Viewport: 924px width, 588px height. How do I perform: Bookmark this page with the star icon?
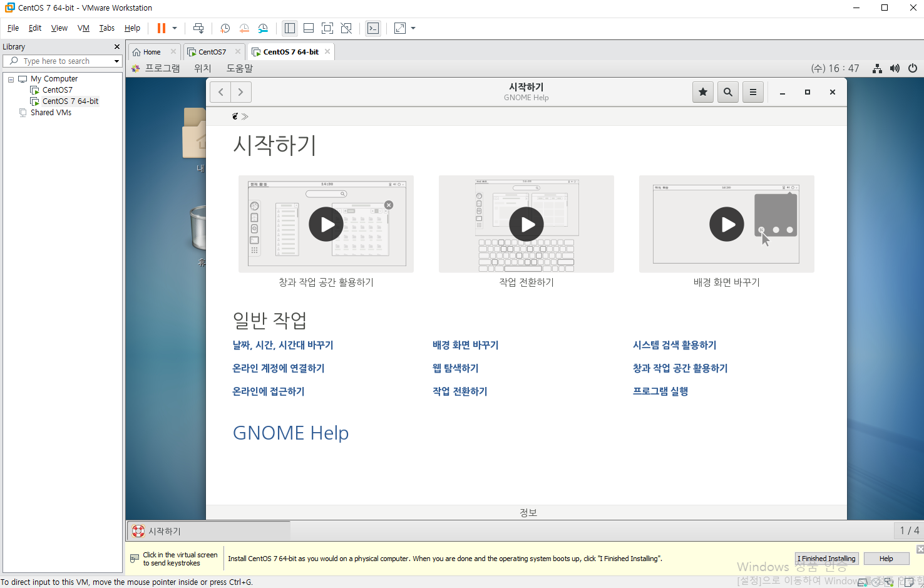click(x=703, y=92)
